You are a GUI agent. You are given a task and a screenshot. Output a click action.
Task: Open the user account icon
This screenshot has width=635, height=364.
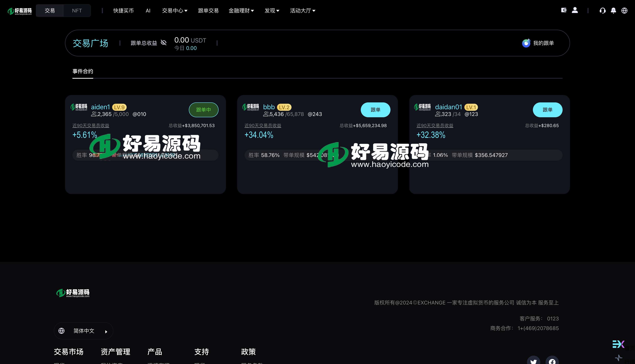pyautogui.click(x=575, y=10)
